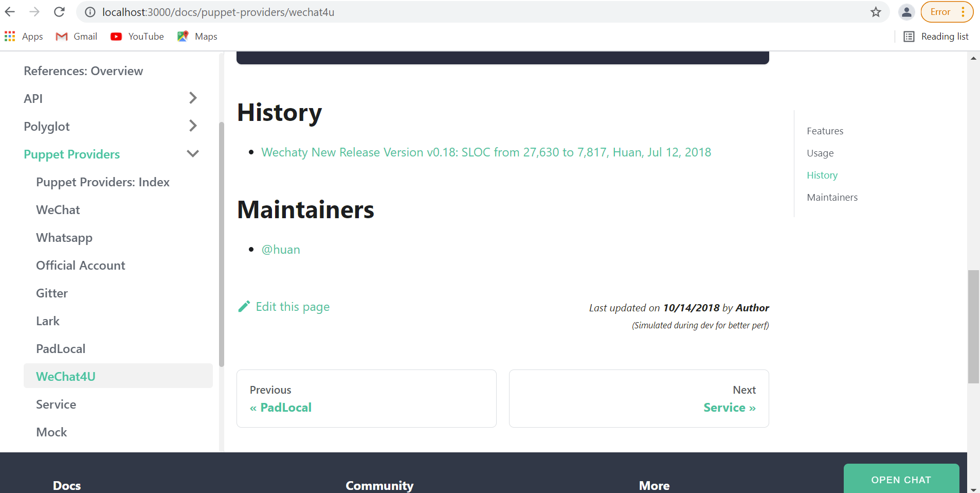Jump to Maintainers in table of contents
The height and width of the screenshot is (493, 980).
[832, 198]
